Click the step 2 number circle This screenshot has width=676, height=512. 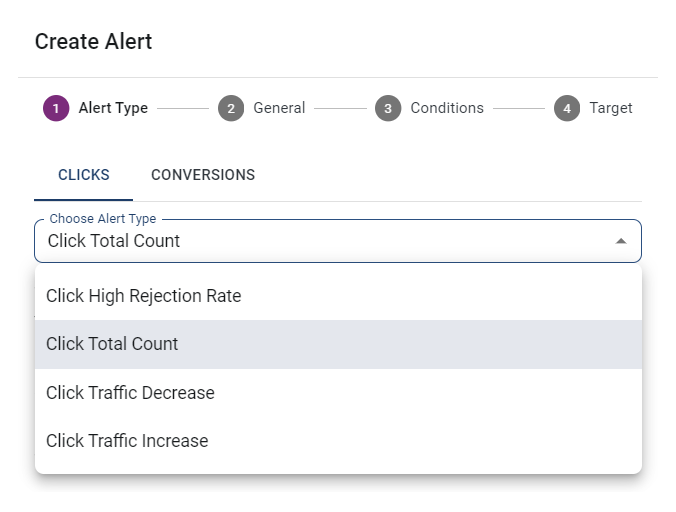231,108
